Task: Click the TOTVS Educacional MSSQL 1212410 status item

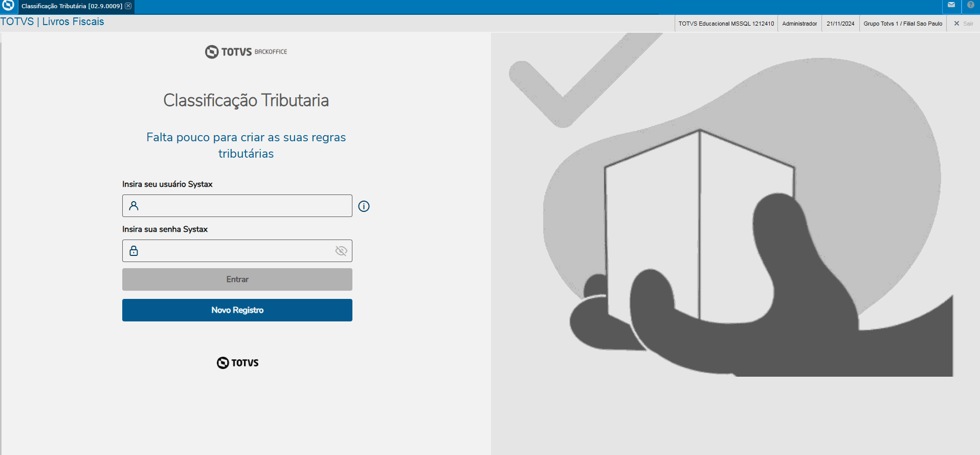Action: (726, 24)
